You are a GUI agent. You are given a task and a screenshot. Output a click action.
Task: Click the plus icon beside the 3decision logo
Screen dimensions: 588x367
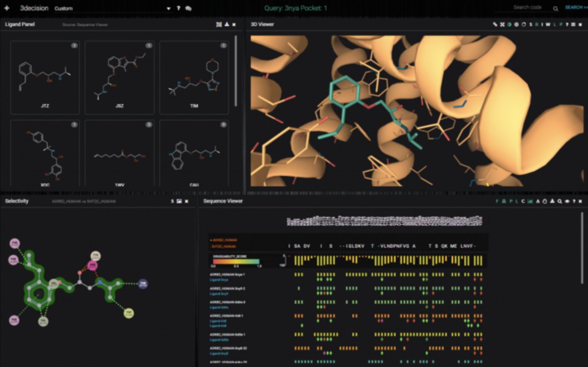click(x=6, y=8)
